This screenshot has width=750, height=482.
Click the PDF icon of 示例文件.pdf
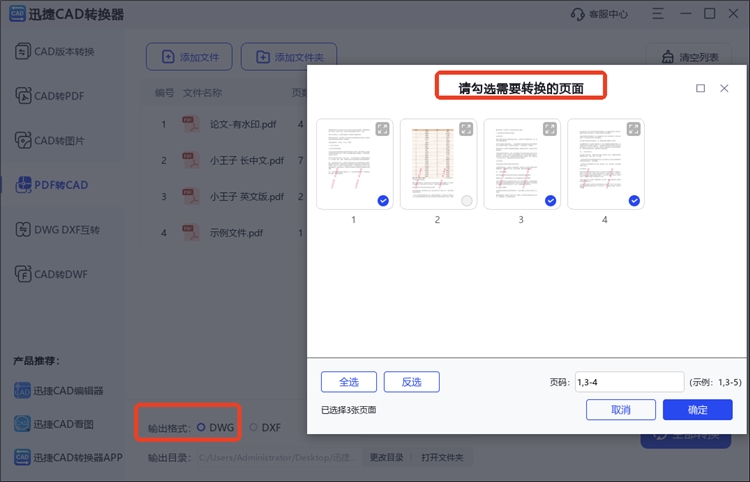tap(190, 233)
